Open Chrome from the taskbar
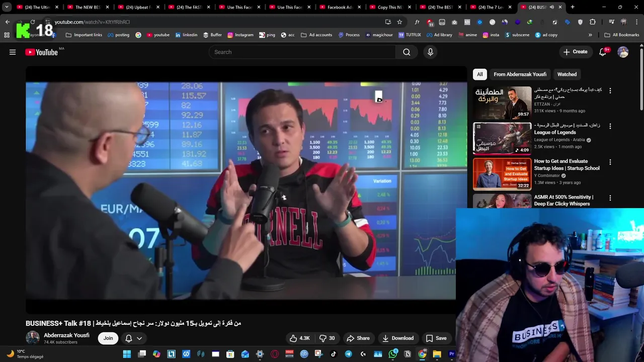644x362 pixels. (x=422, y=354)
